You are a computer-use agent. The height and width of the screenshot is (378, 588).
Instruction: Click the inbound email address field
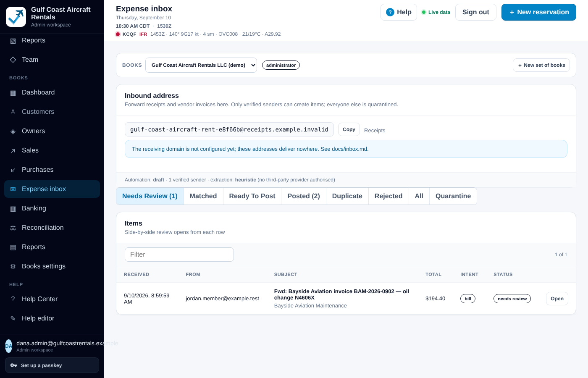pyautogui.click(x=229, y=129)
